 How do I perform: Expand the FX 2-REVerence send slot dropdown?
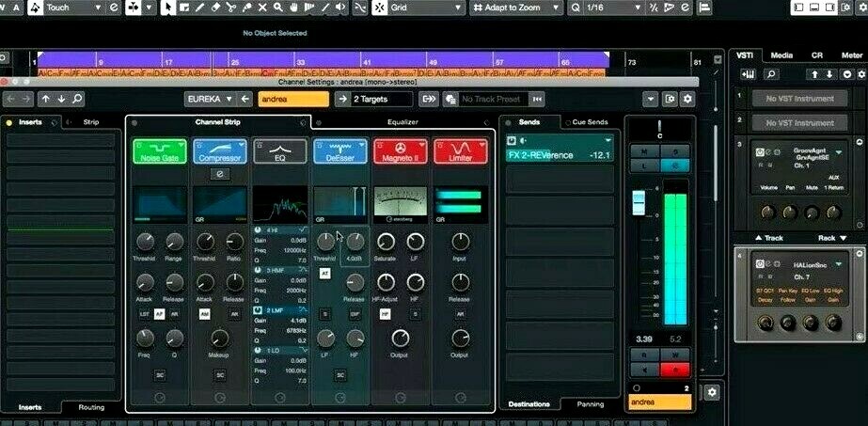(608, 140)
